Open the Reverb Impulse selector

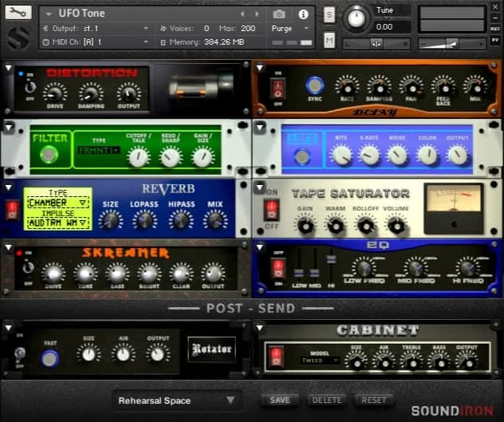pos(57,223)
